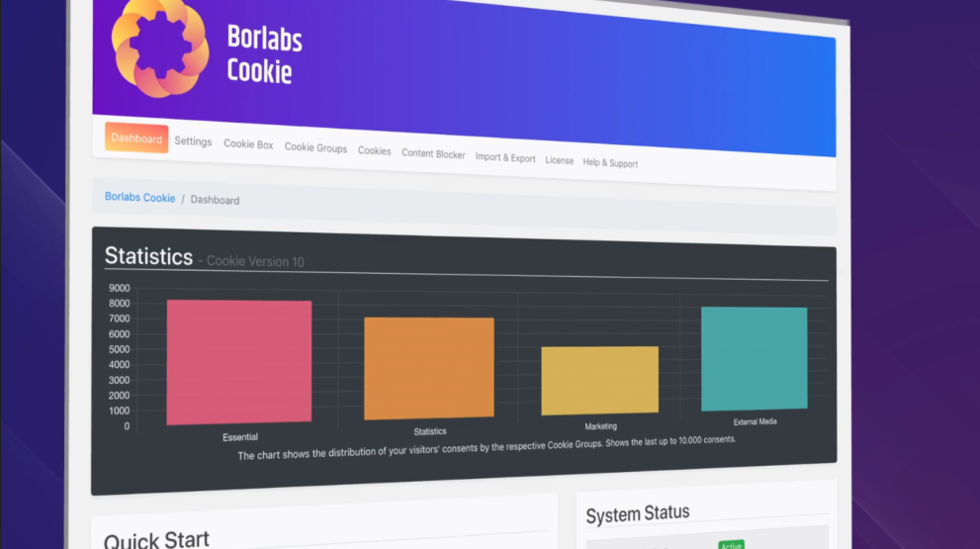Click the green Active status badge
980x549 pixels.
(731, 545)
